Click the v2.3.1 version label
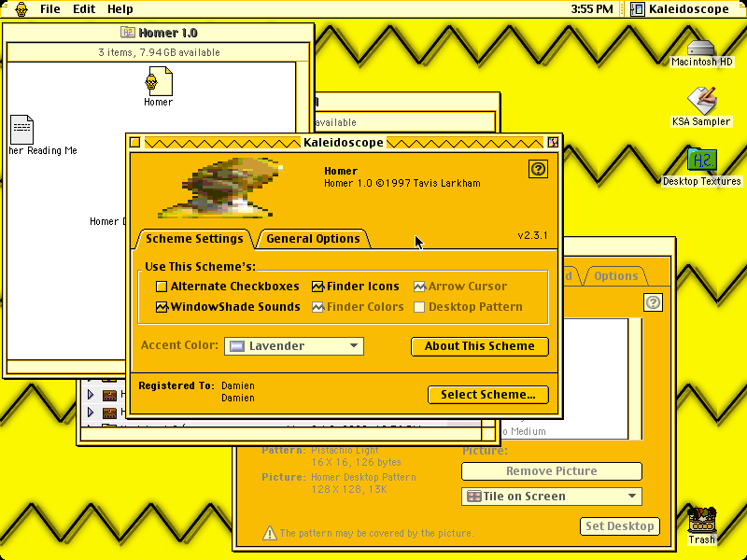747x560 pixels. click(532, 236)
